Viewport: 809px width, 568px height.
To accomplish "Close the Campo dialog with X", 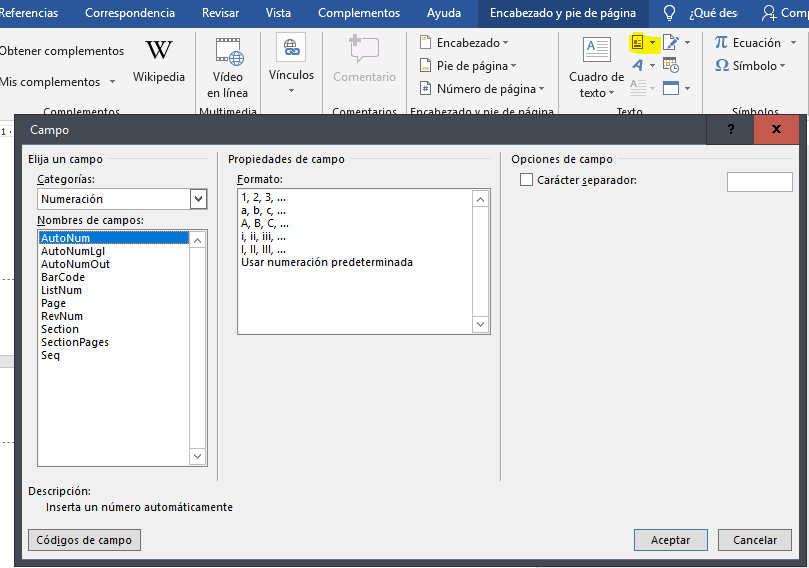I will point(776,129).
